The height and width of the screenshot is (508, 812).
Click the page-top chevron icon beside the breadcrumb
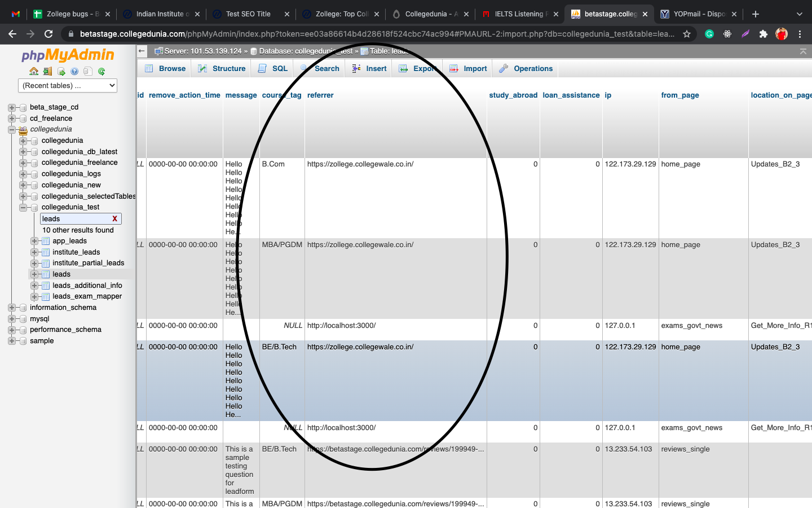[x=803, y=51]
